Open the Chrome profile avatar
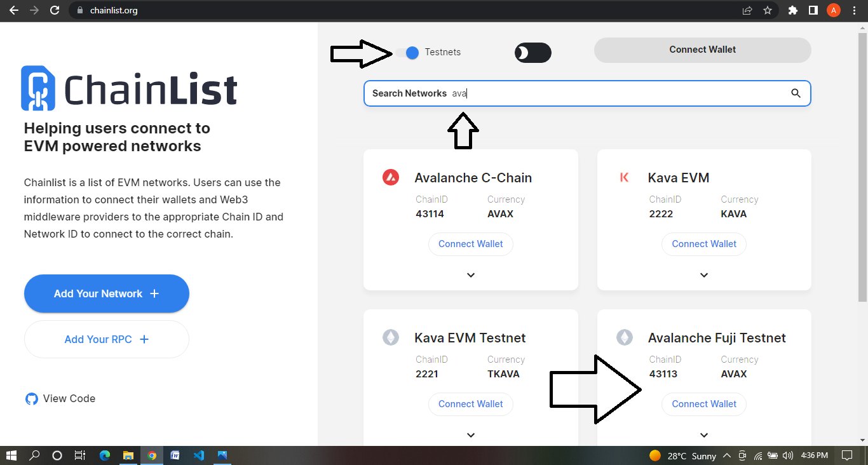Screen dimensions: 868x465 coord(834,10)
